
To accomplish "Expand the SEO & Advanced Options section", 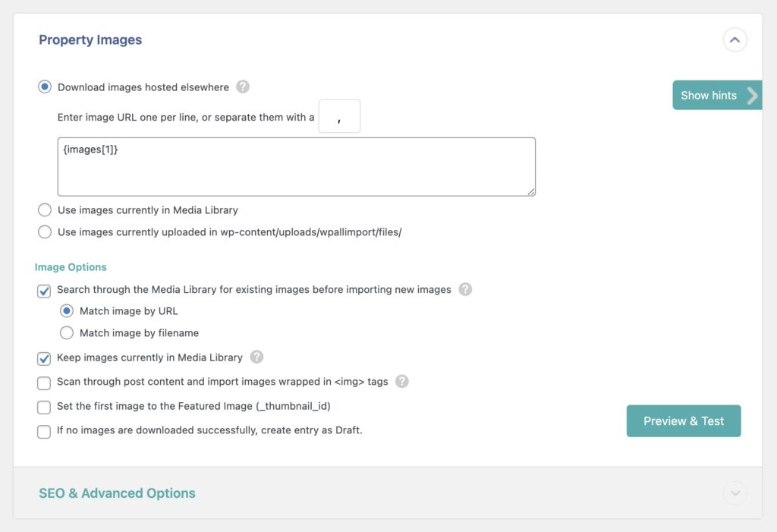I will point(117,493).
